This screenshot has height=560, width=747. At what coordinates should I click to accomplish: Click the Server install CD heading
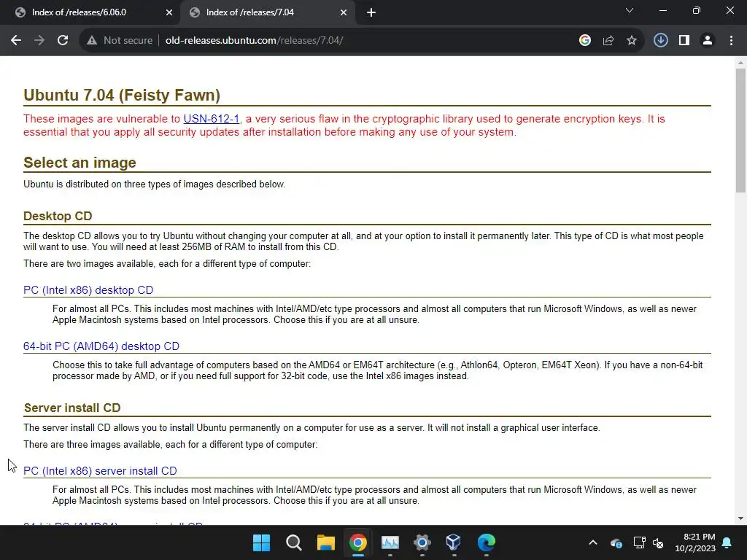72,408
